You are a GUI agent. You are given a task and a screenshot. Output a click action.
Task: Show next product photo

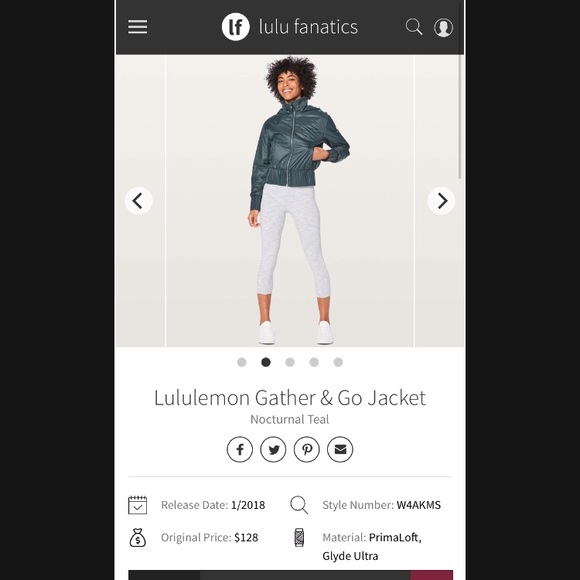coord(441,201)
